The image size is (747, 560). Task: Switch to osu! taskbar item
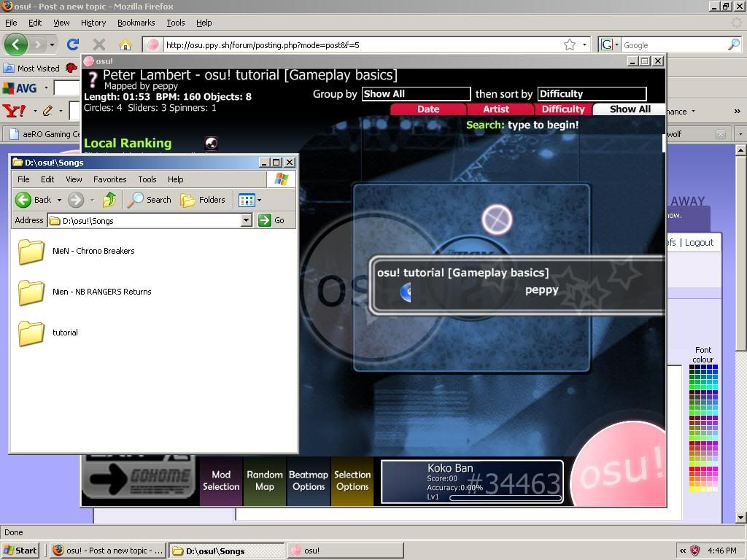pyautogui.click(x=345, y=551)
